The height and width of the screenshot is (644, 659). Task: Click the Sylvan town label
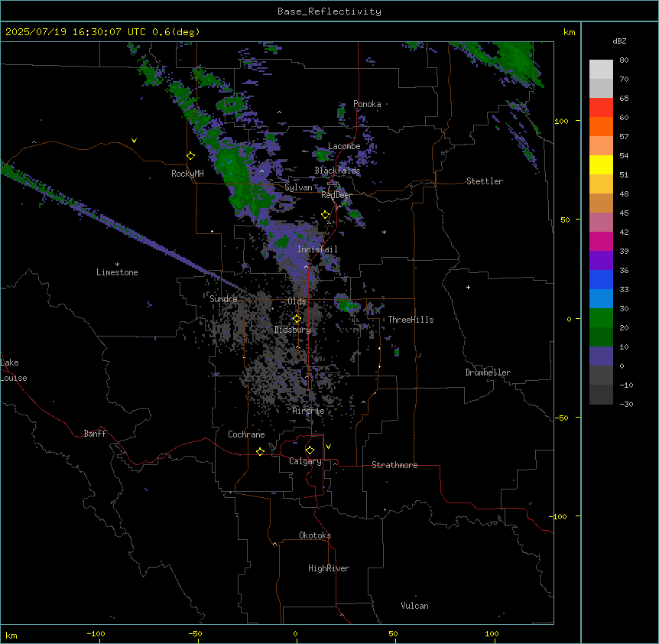[x=298, y=187]
